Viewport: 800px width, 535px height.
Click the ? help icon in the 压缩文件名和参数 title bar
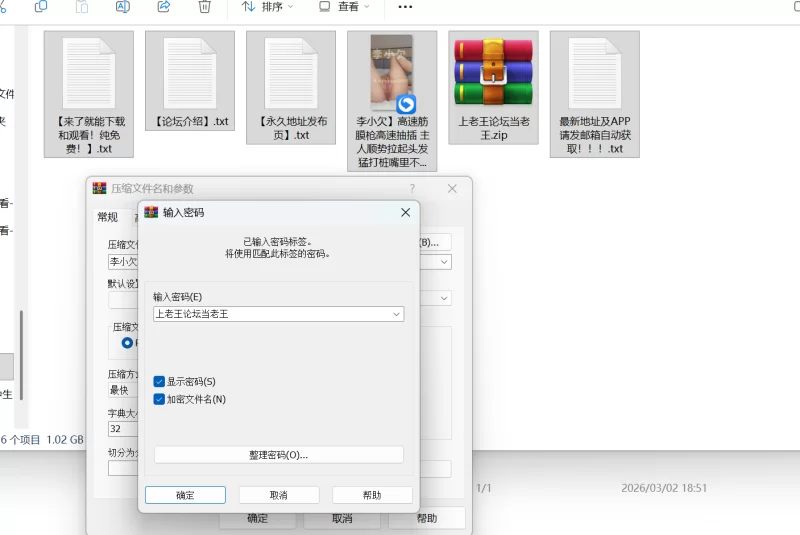(412, 188)
